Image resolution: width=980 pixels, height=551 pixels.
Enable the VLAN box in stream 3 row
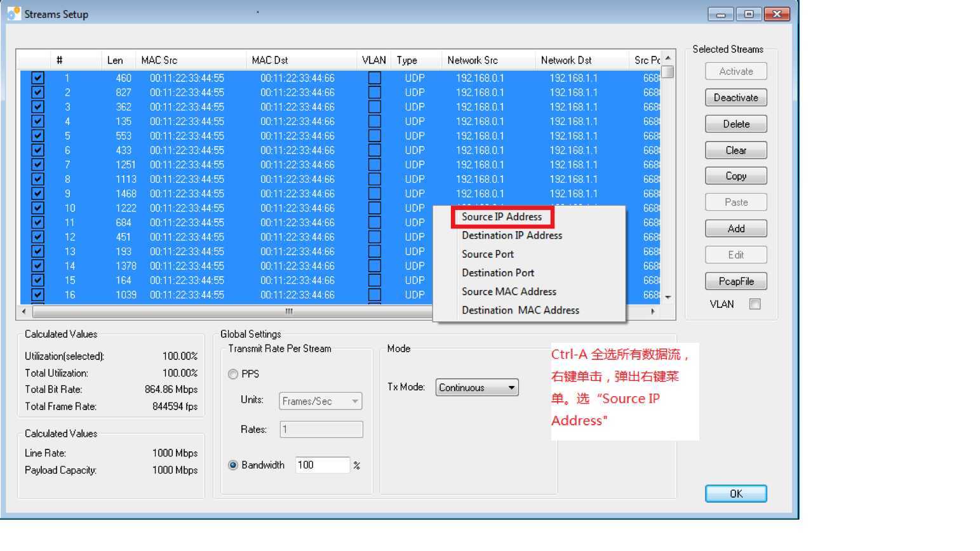pos(375,107)
